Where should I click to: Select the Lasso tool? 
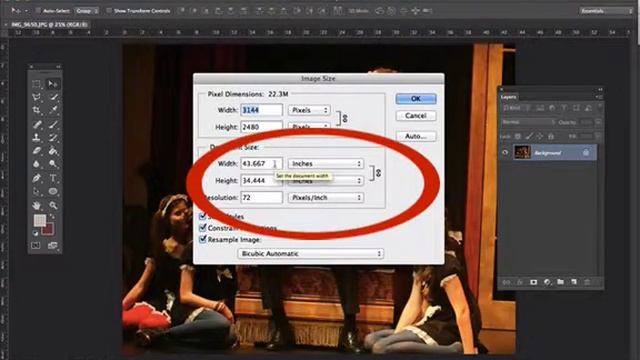click(37, 97)
